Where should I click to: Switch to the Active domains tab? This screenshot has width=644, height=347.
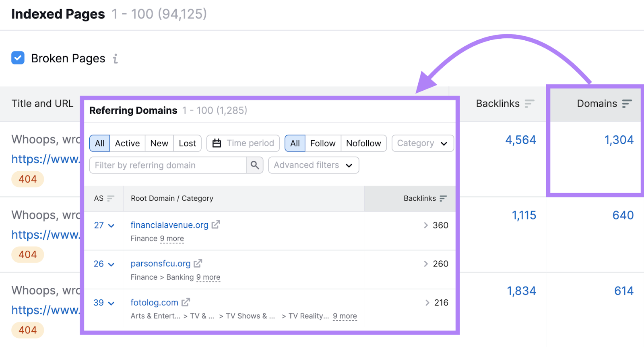(127, 143)
